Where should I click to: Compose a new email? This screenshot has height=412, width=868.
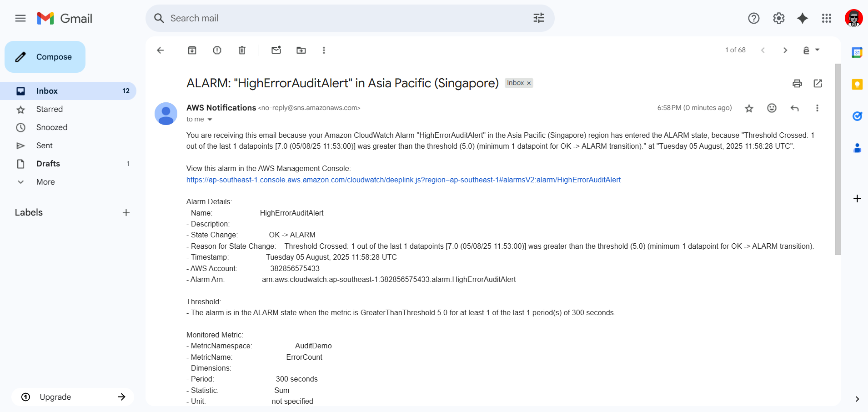pyautogui.click(x=45, y=57)
